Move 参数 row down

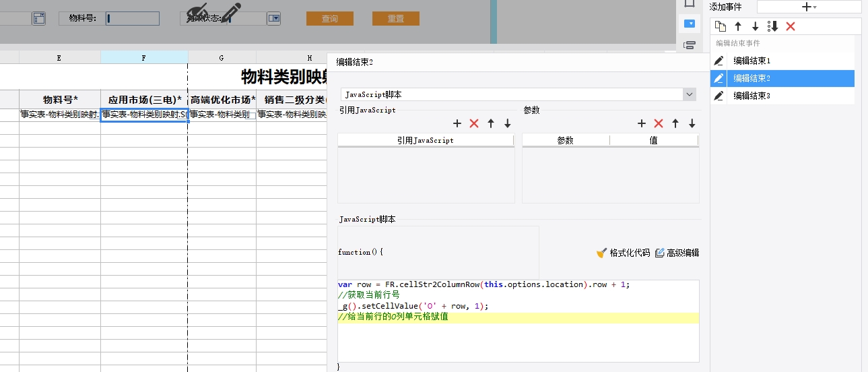pyautogui.click(x=692, y=123)
